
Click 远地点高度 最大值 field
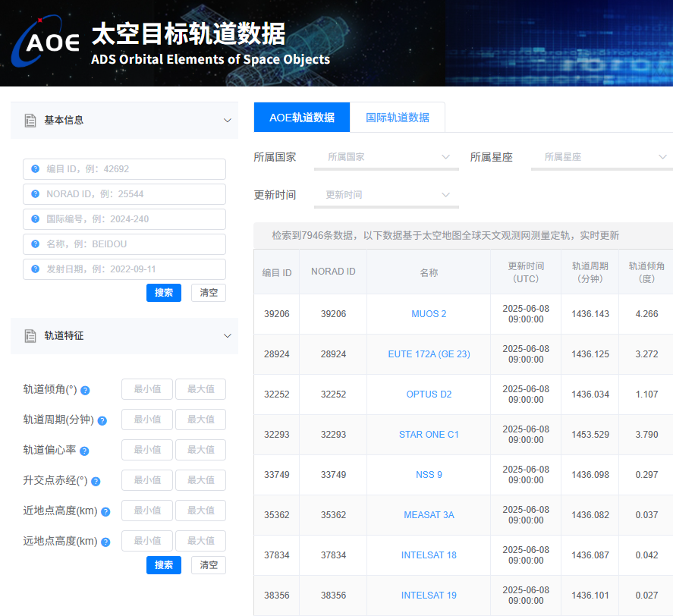tap(200, 541)
